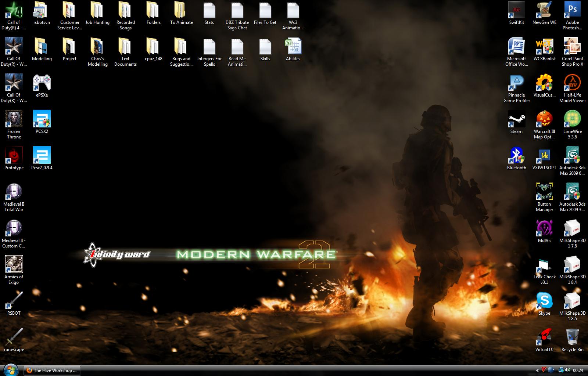Select the RSBOT sword icon

point(14,304)
